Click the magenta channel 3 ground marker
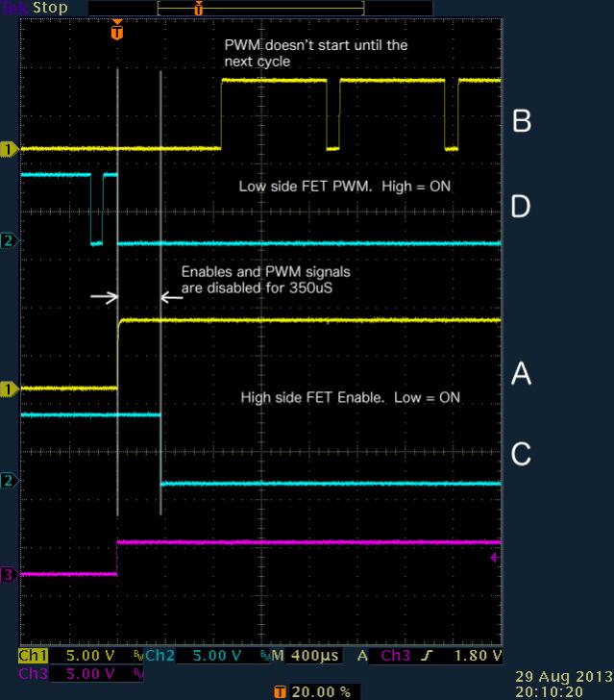The height and width of the screenshot is (700, 614). pyautogui.click(x=9, y=575)
